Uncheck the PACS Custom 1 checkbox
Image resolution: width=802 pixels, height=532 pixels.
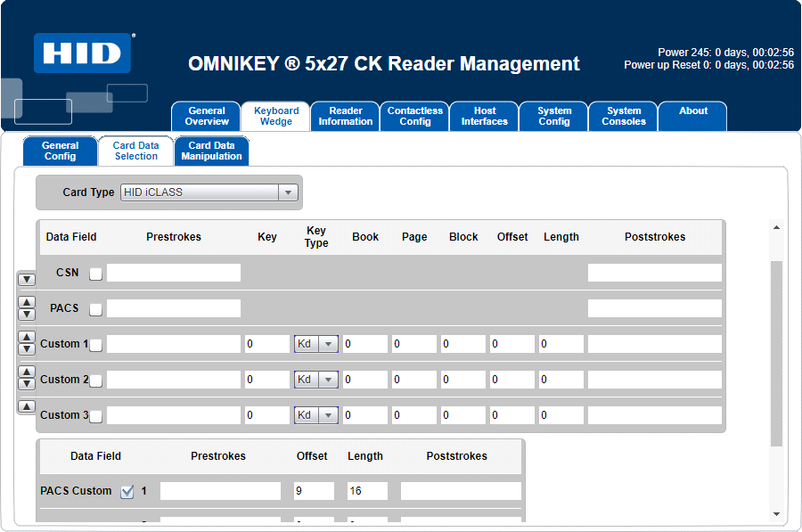coord(127,489)
